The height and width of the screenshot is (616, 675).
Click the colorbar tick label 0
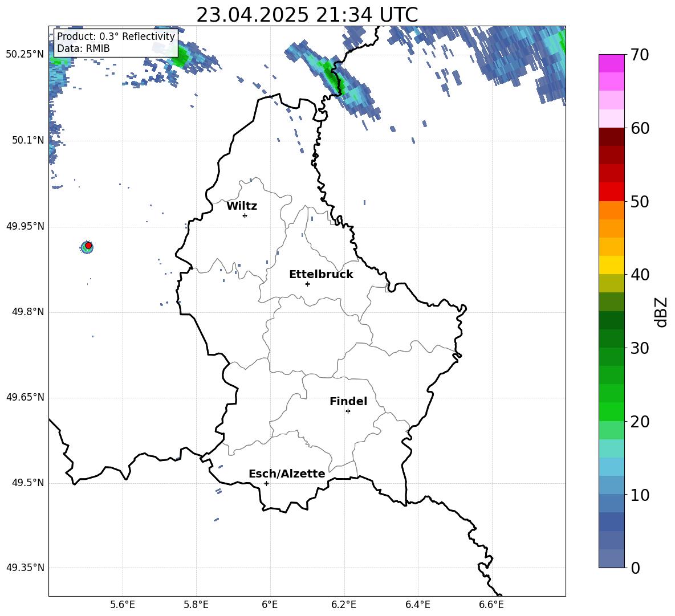click(x=635, y=568)
